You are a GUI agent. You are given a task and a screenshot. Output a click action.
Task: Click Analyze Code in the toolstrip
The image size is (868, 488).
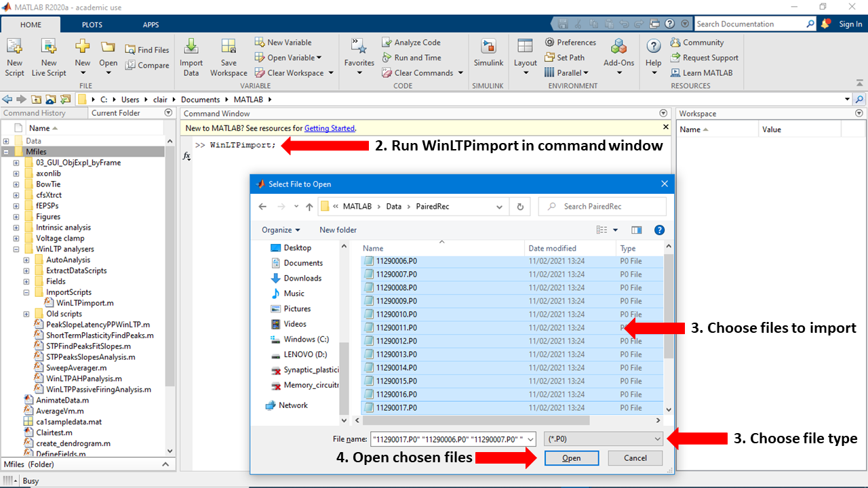[411, 42]
